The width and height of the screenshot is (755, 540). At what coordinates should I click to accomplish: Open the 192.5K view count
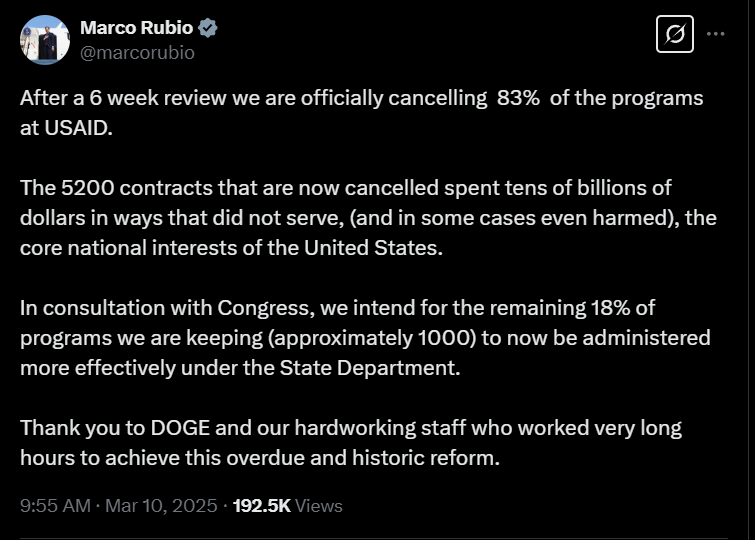pyautogui.click(x=261, y=506)
